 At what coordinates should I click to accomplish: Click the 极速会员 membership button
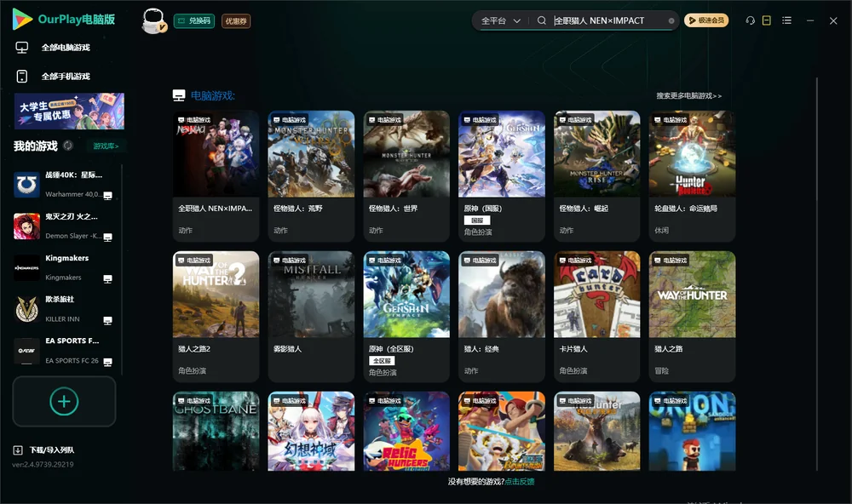tap(705, 20)
